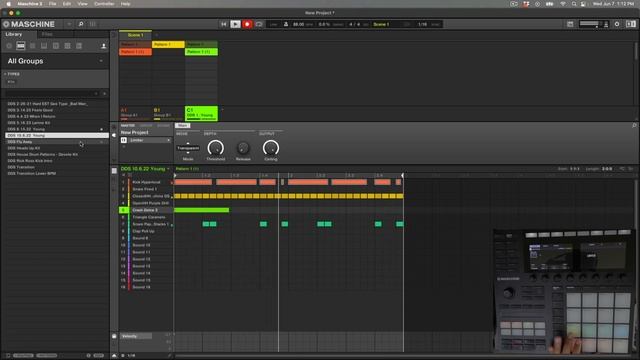Open the Maschine logo dropdown arrow
Image resolution: width=640 pixels, height=360 pixels.
[69, 24]
